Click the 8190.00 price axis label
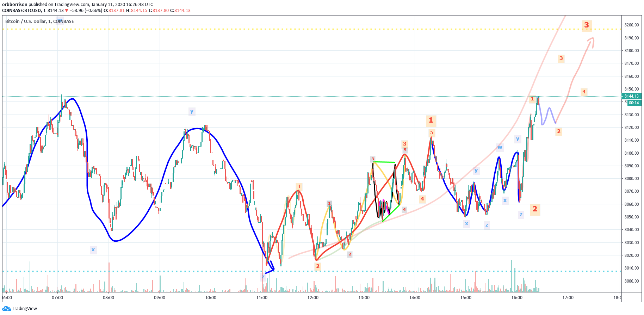 (x=632, y=38)
